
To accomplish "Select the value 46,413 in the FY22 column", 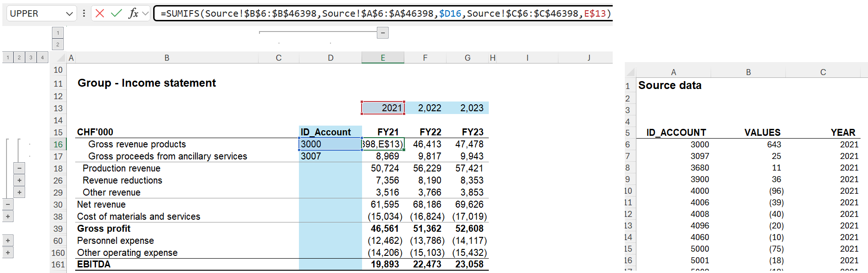I will 425,144.
